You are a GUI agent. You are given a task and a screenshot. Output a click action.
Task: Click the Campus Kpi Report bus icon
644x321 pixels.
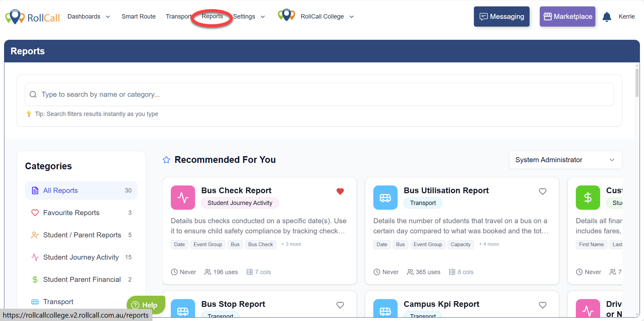[x=385, y=309]
